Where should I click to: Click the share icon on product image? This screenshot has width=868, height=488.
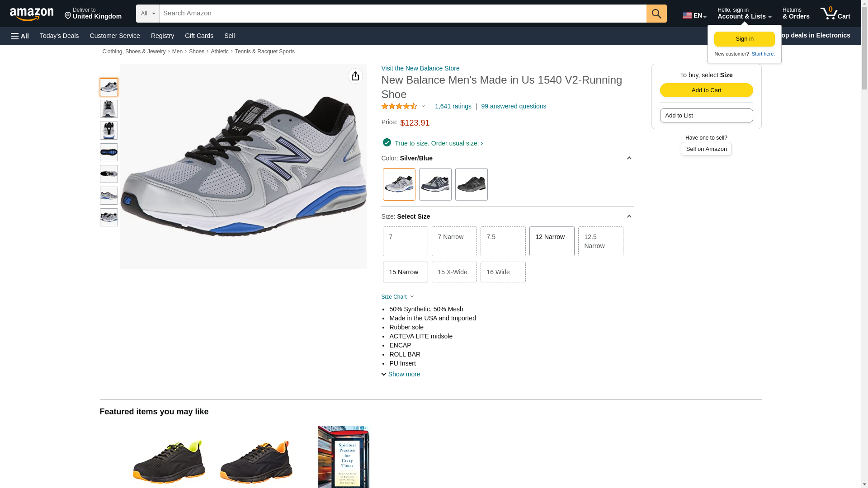point(355,76)
